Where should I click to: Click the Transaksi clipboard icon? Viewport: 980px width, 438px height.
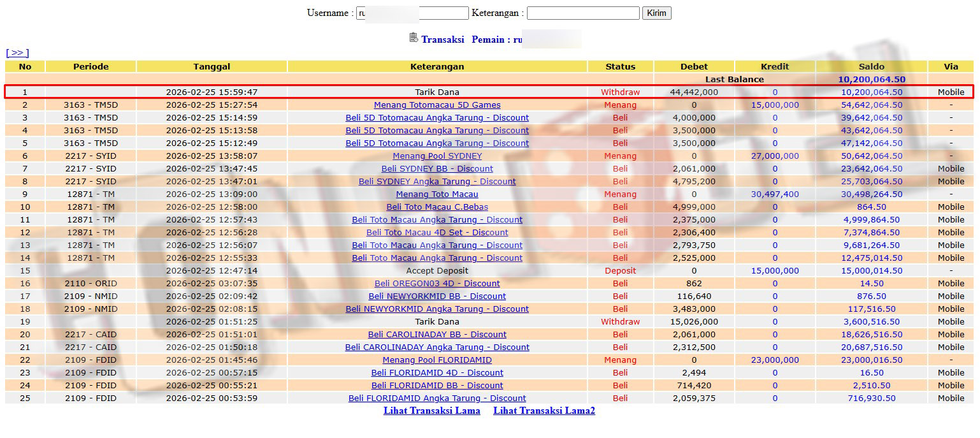click(x=414, y=38)
